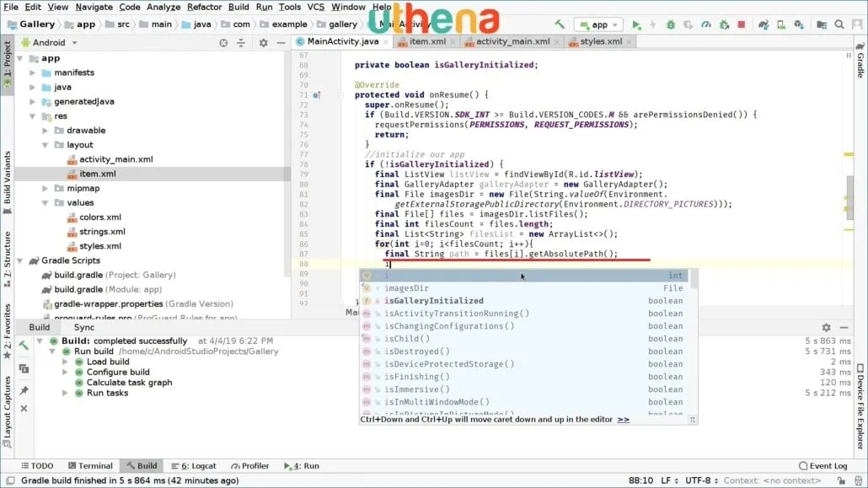Click the Apply Changes lightning icon

click(653, 24)
